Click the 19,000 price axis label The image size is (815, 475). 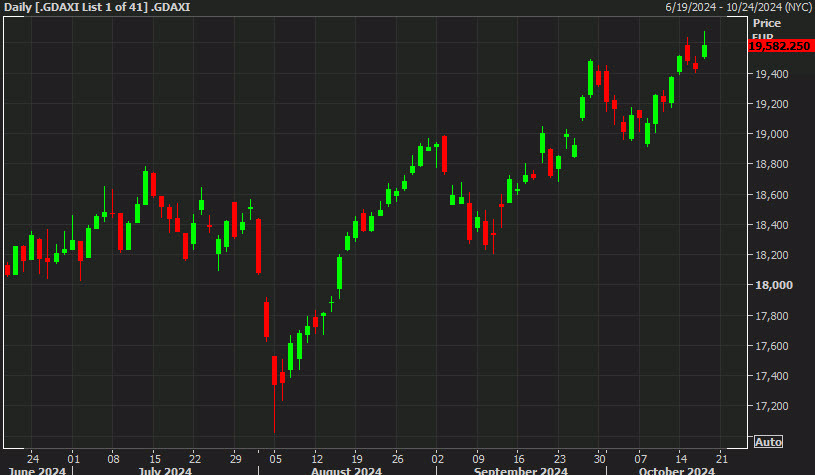(771, 134)
